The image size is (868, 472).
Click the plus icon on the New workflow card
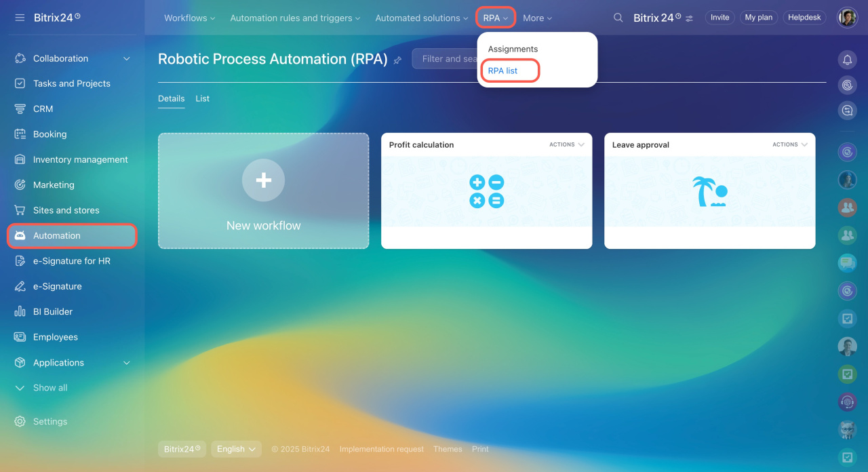263,180
